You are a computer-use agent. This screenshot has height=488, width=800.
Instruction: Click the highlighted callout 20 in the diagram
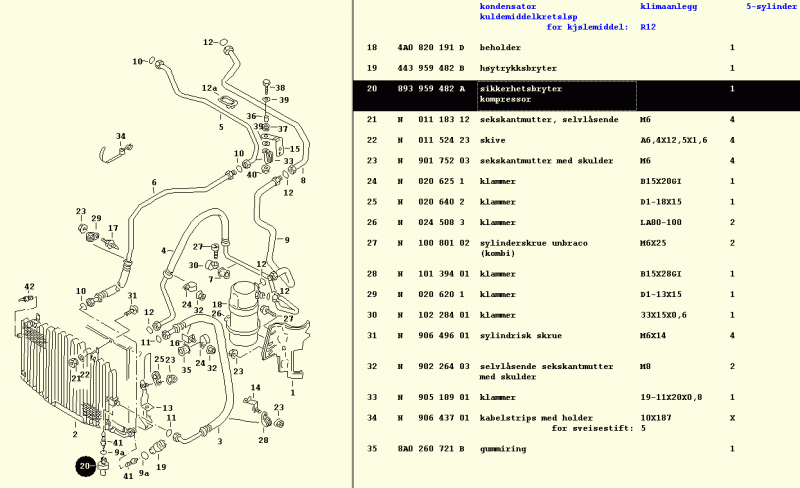pyautogui.click(x=84, y=464)
